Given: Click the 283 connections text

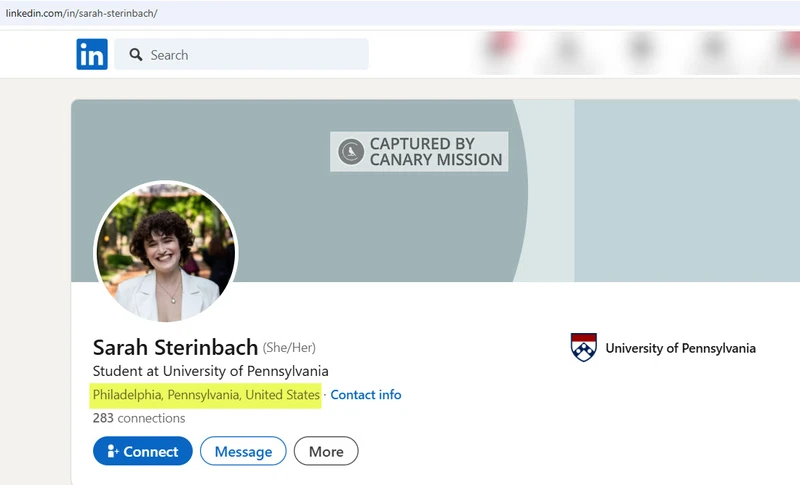Looking at the screenshot, I should point(139,418).
